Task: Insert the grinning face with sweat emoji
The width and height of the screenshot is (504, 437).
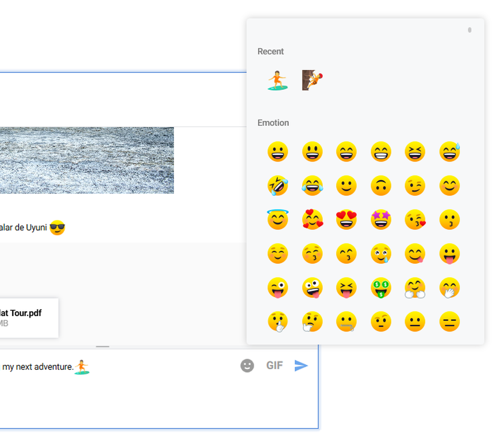Action: pos(450,152)
